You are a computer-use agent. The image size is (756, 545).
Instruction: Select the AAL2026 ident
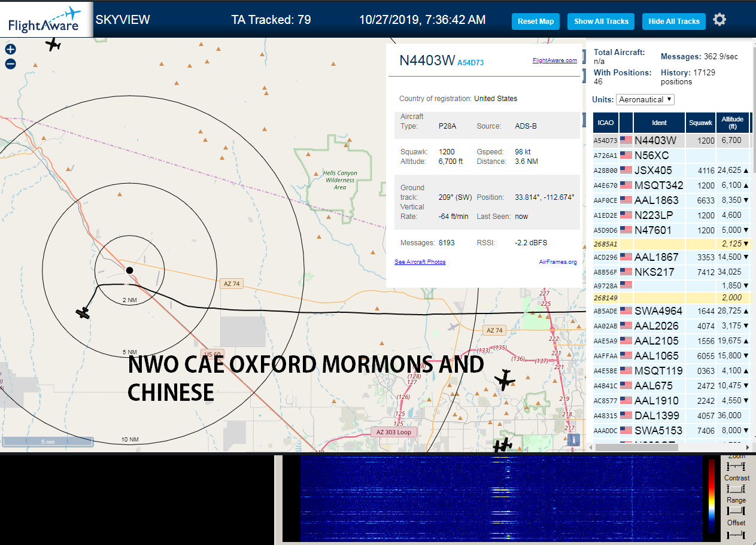click(x=657, y=326)
